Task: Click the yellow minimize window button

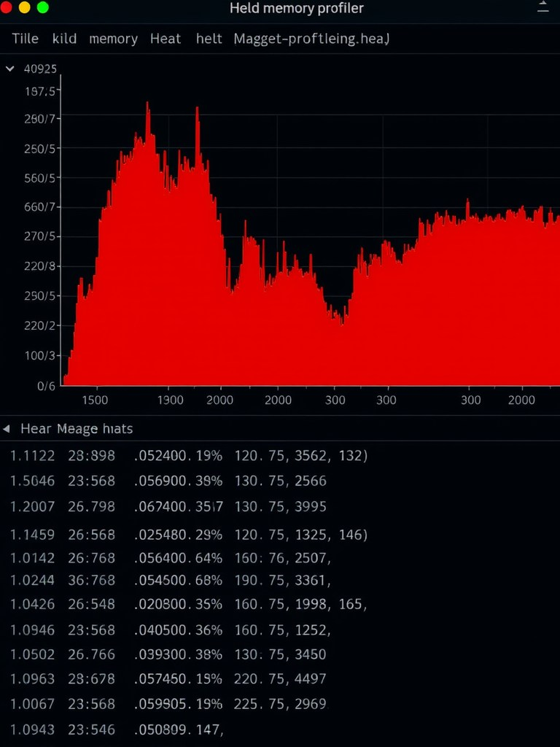Action: click(x=24, y=7)
